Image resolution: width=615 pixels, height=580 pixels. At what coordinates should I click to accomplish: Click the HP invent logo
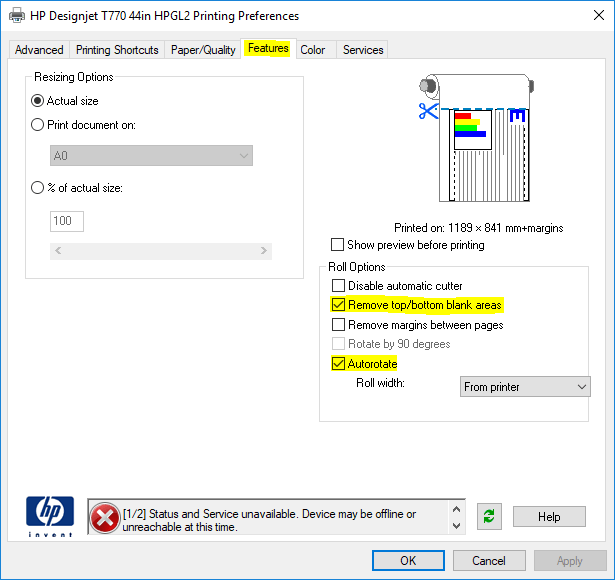tap(50, 516)
